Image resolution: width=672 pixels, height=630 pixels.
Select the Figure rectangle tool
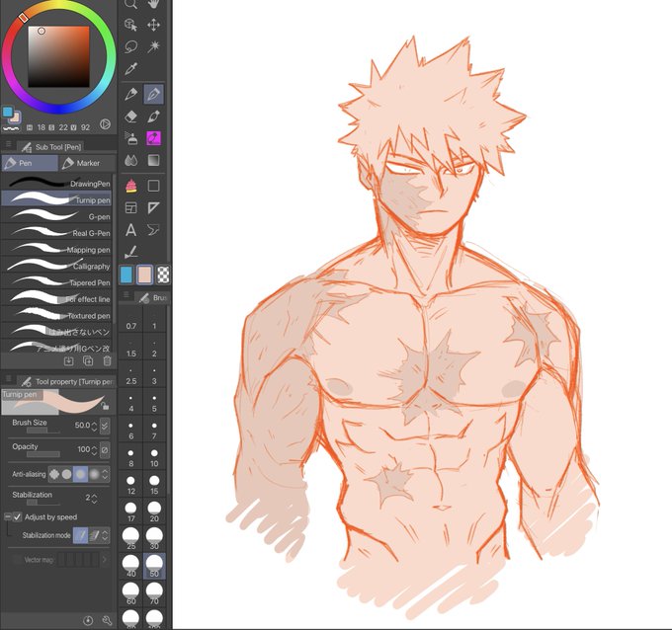tap(153, 186)
